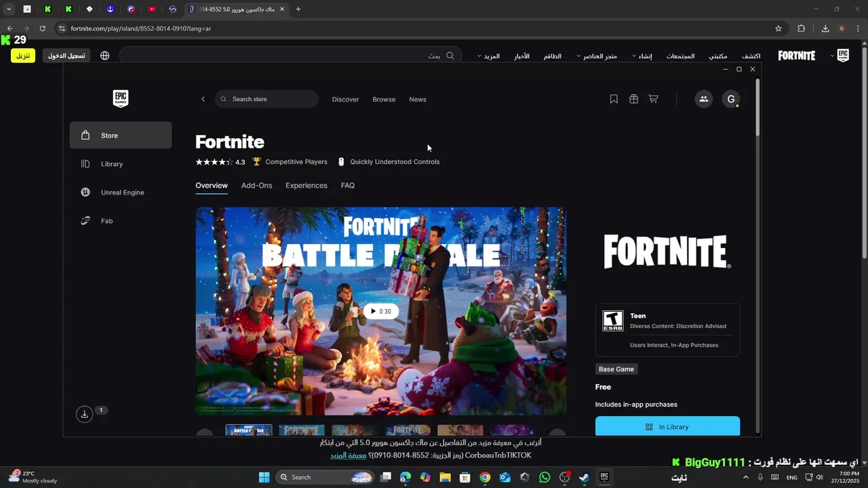Open site information icon in address bar

click(62, 28)
